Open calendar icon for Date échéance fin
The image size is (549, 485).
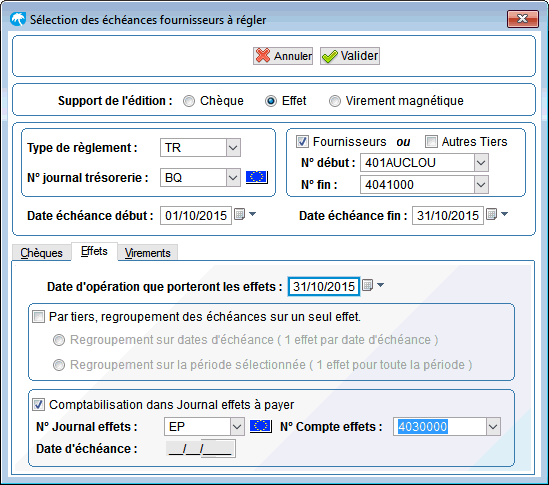[492, 214]
